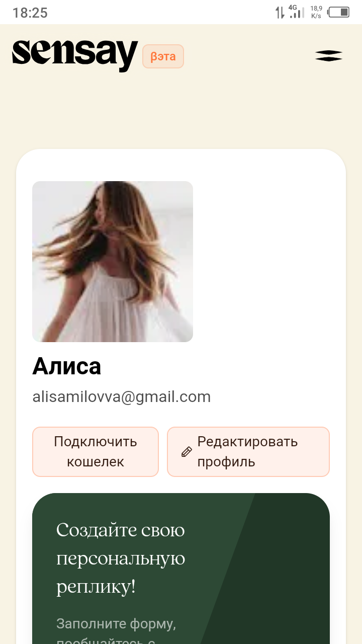
Task: Tap the data transfer arrows icon
Action: point(280,12)
